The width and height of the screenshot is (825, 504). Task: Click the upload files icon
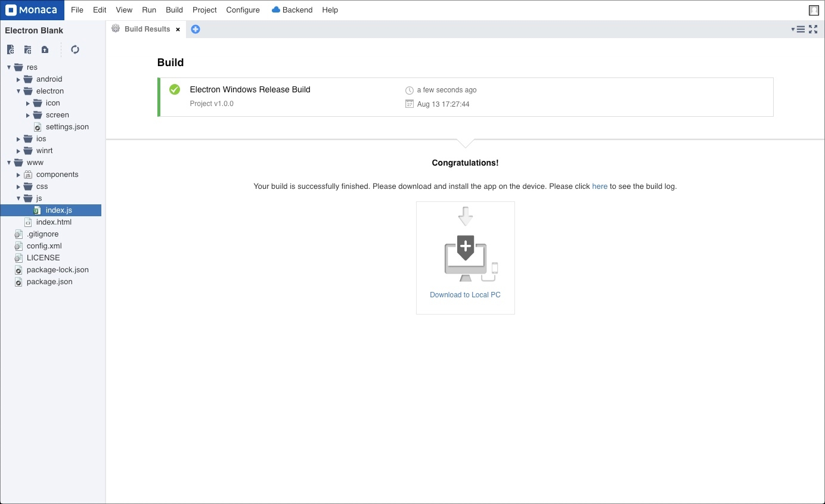click(x=45, y=49)
